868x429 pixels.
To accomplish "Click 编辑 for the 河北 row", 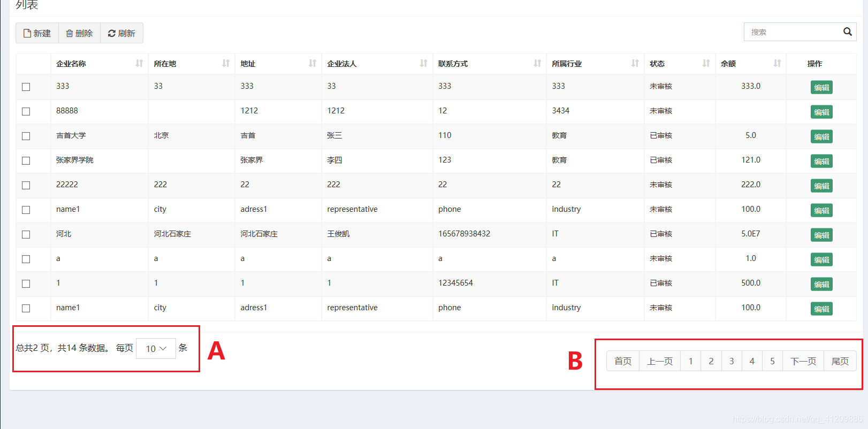I will click(821, 235).
